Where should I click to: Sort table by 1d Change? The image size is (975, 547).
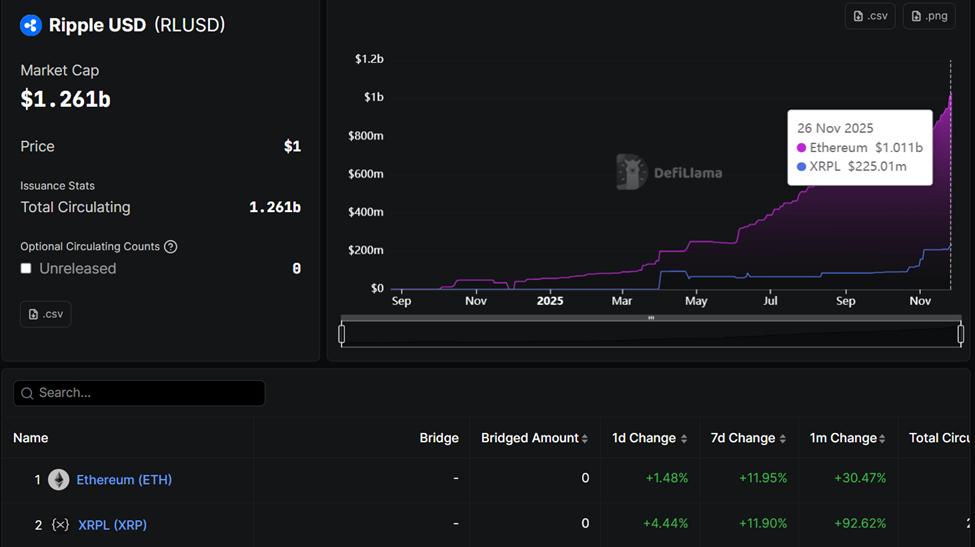pos(650,438)
